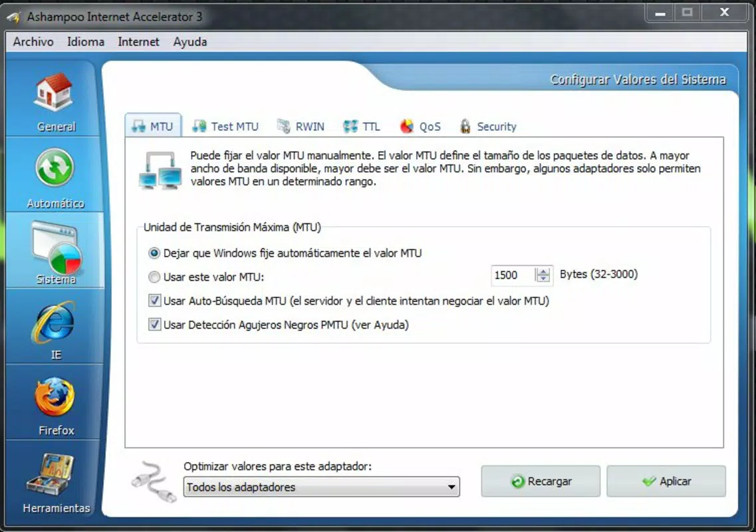This screenshot has height=532, width=756.
Task: Click the MTU value spinner arrows
Action: pos(543,275)
